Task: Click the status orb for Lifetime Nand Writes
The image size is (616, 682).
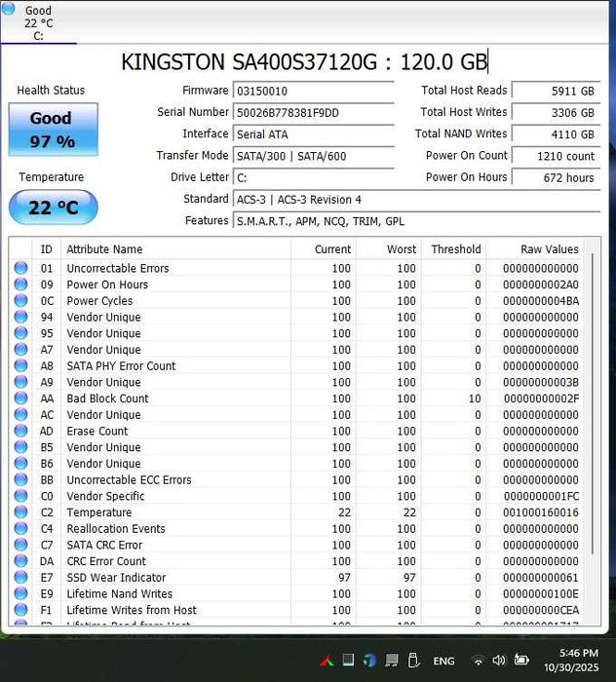Action: (x=20, y=593)
